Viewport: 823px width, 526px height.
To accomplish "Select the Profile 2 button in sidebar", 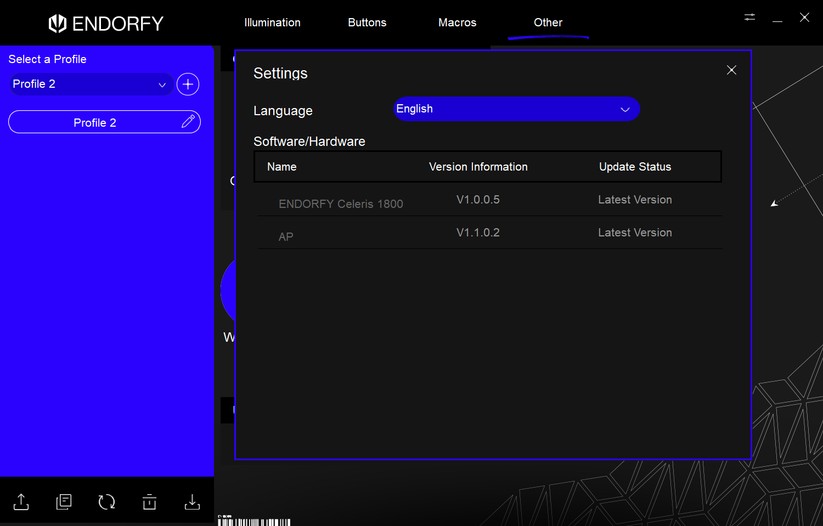I will [94, 122].
